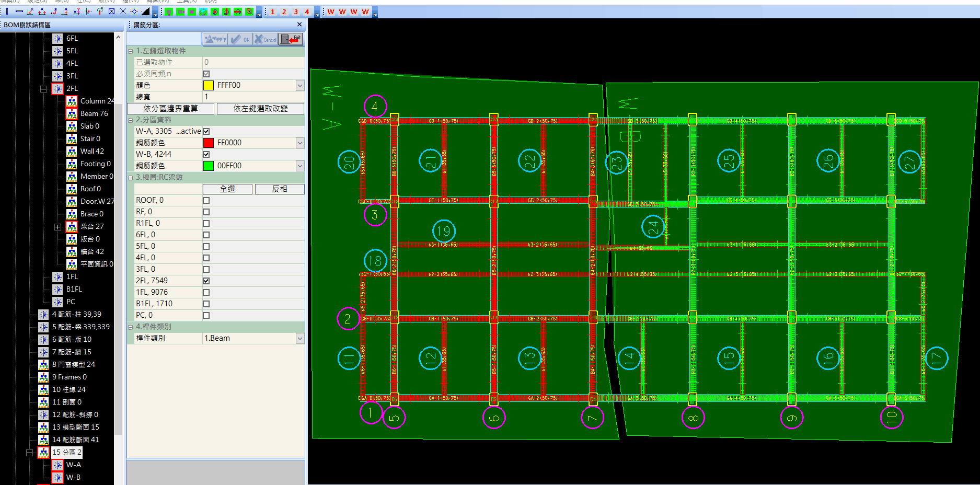Click the Cancel X button
This screenshot has width=980, height=485.
coord(266,39)
